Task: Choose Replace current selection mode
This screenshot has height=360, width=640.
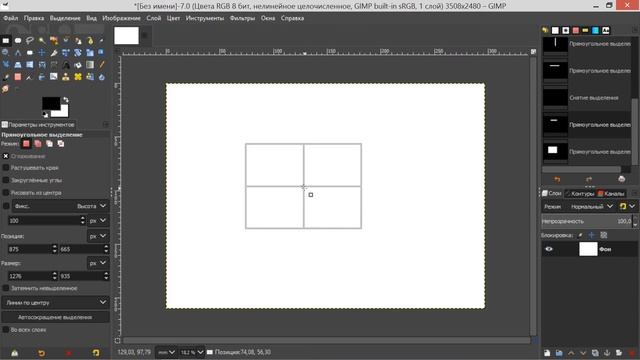Action: point(26,144)
